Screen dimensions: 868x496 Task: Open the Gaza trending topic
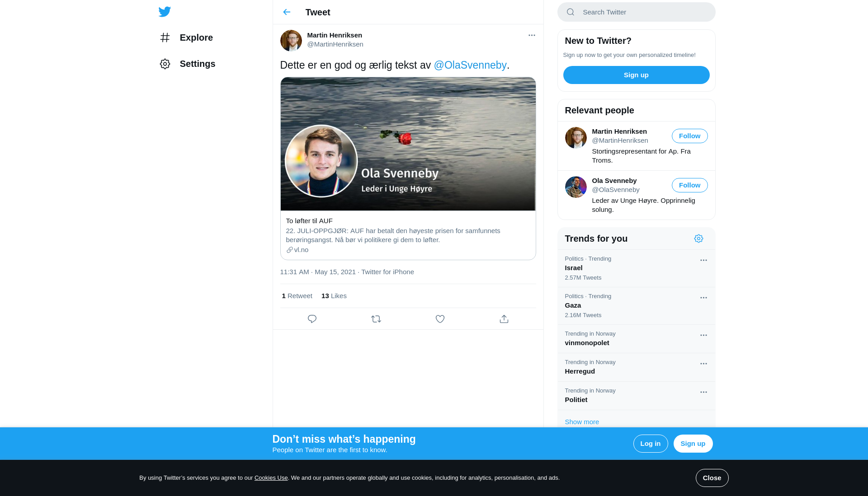pos(637,306)
